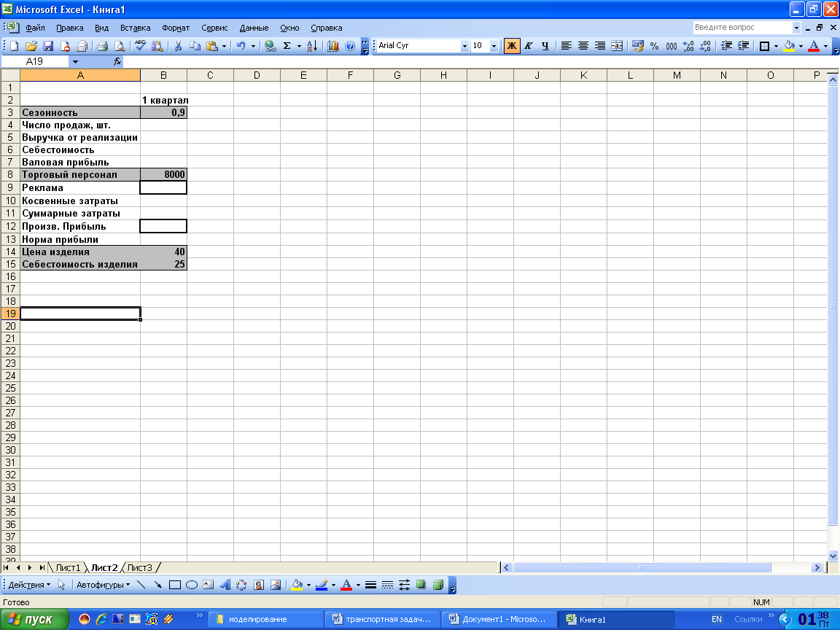The width and height of the screenshot is (840, 630).
Task: Open the Name Box dropdown arrow
Action: [75, 62]
